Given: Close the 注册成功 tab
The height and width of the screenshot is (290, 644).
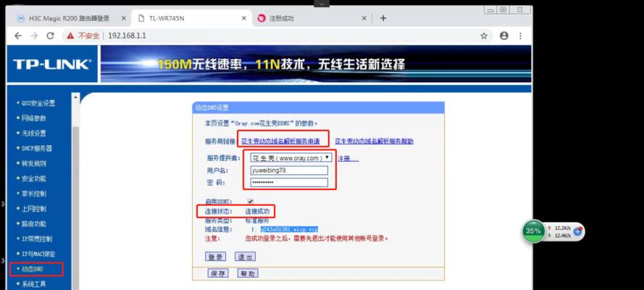Looking at the screenshot, I should (364, 18).
